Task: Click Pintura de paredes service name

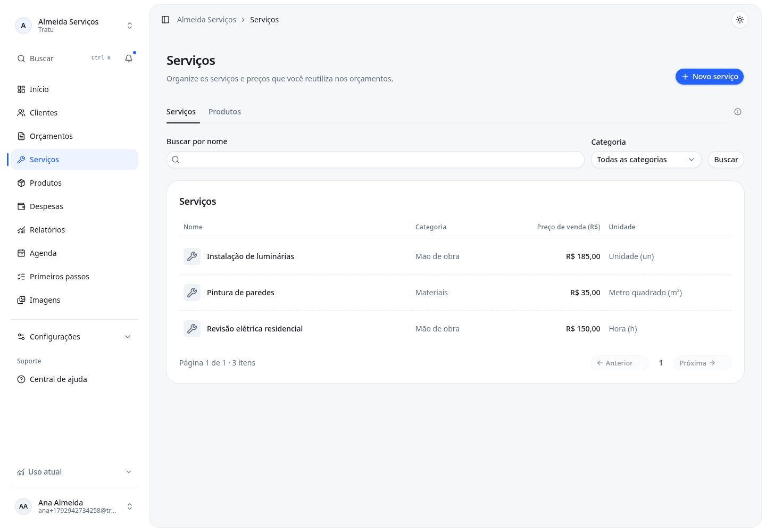Action: [240, 293]
